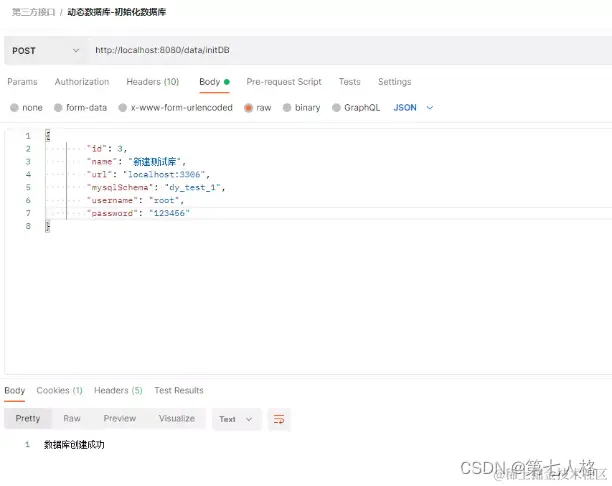Select the response Body tab
This screenshot has height=486, width=612.
[x=14, y=390]
